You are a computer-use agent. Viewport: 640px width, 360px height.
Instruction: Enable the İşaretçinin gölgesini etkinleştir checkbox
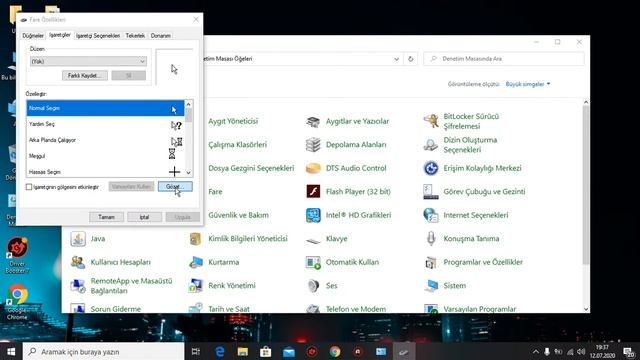coord(29,187)
